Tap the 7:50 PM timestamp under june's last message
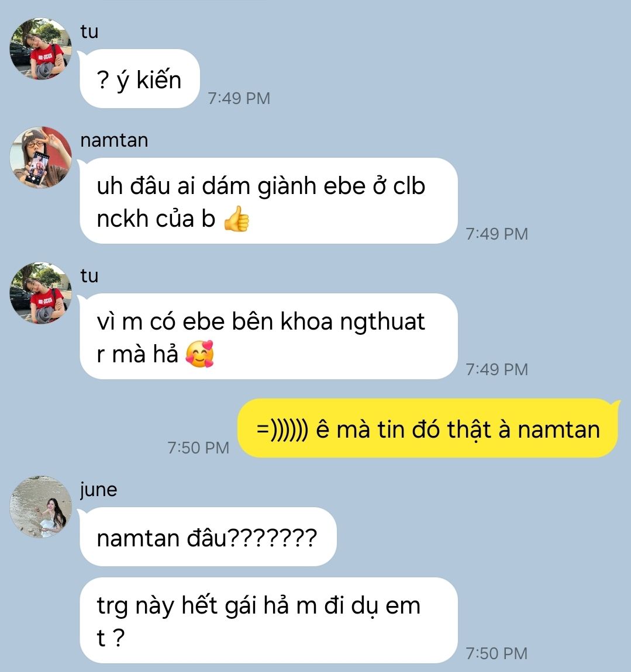Viewport: 631px width, 672px height. click(496, 653)
